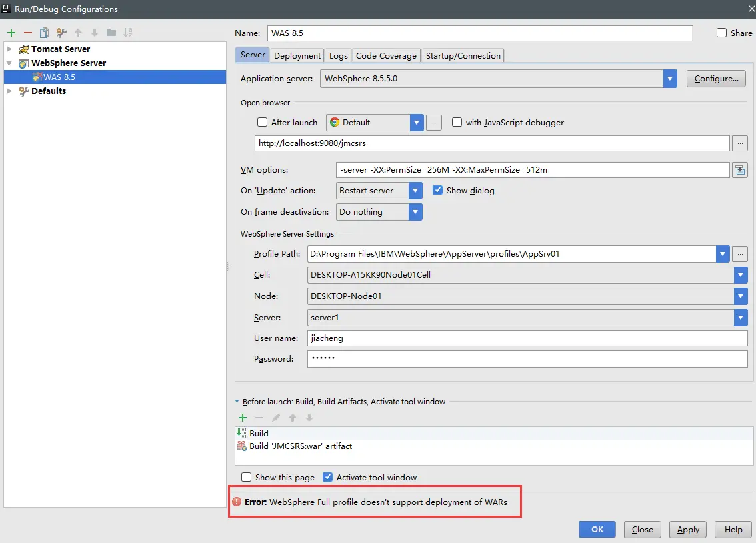756x543 pixels.
Task: Copy configuration using the toolbar copy icon
Action: click(x=45, y=33)
